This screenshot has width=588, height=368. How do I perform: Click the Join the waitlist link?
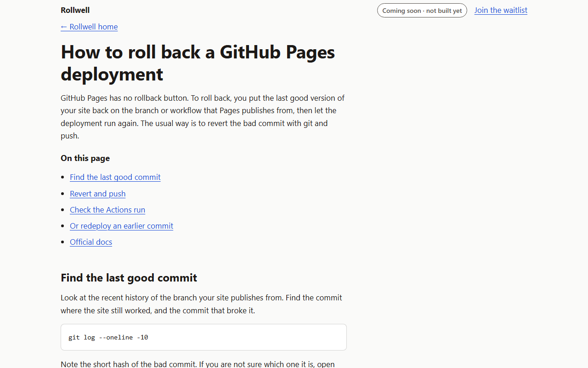pyautogui.click(x=501, y=10)
